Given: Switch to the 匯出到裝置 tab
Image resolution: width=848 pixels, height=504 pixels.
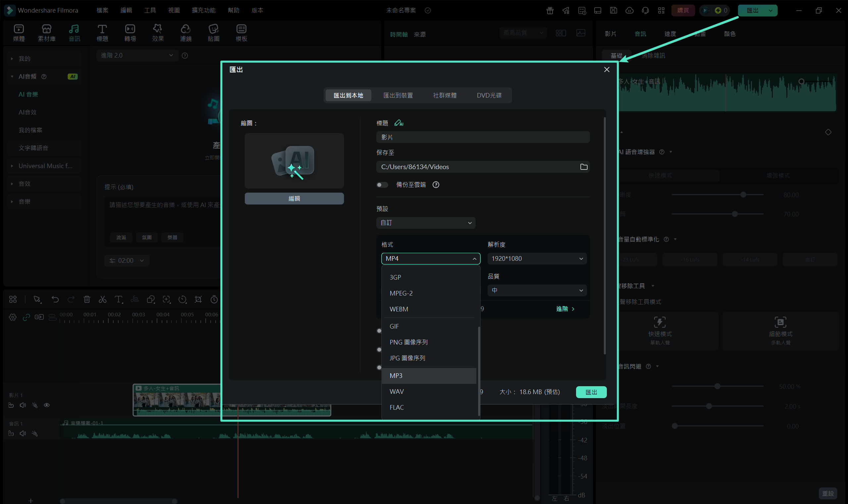Looking at the screenshot, I should [x=398, y=95].
